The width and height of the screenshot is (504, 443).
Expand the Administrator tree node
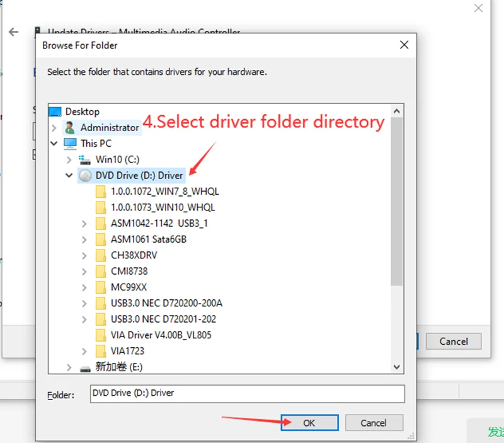point(54,127)
